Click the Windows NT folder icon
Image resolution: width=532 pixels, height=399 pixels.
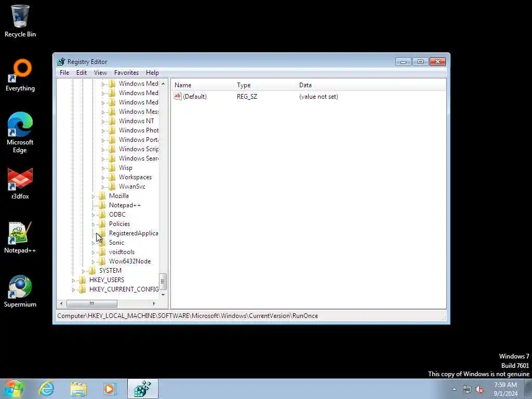[x=112, y=121]
